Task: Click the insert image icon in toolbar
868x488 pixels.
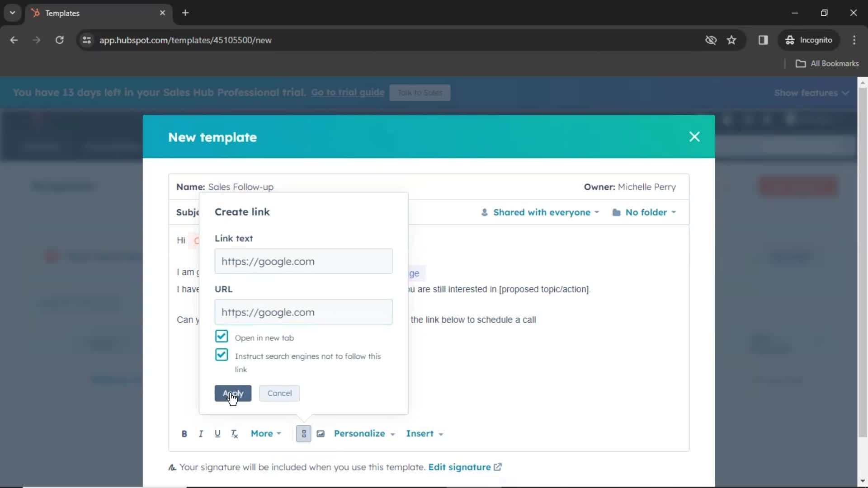Action: pos(321,434)
